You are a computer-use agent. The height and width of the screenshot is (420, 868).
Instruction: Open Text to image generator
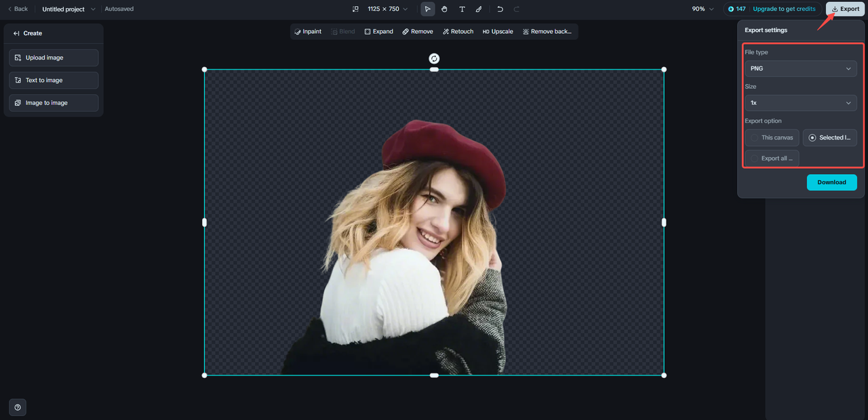coord(54,80)
